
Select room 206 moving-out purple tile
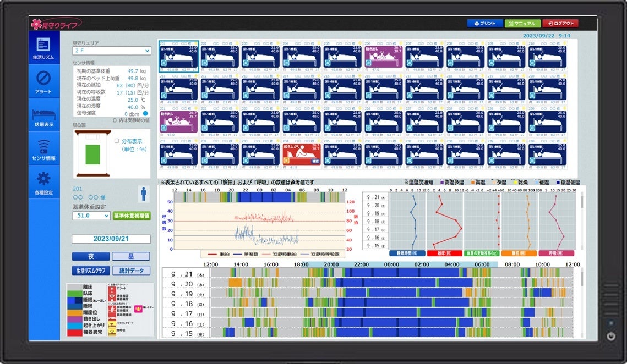(x=383, y=56)
